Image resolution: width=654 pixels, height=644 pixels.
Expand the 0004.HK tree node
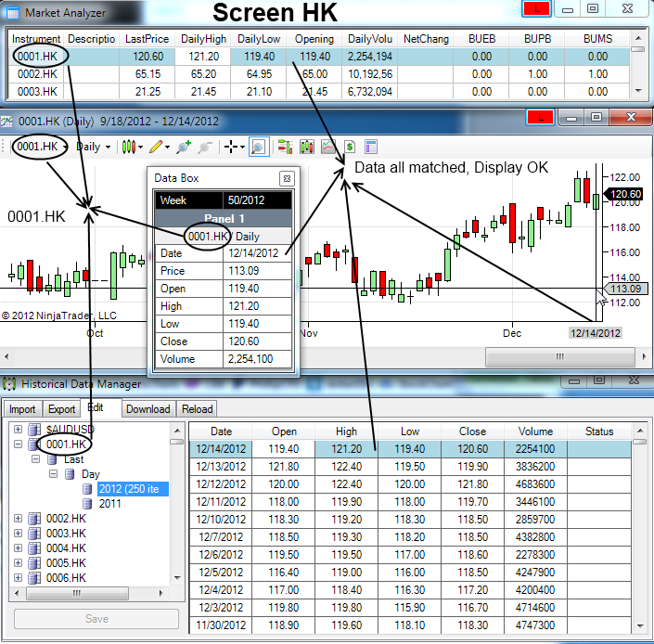(x=18, y=548)
